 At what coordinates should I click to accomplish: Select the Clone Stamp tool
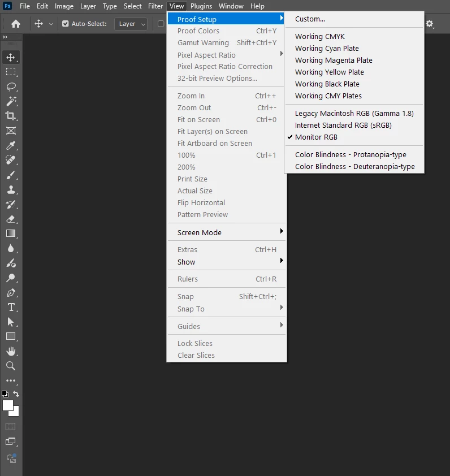(11, 190)
